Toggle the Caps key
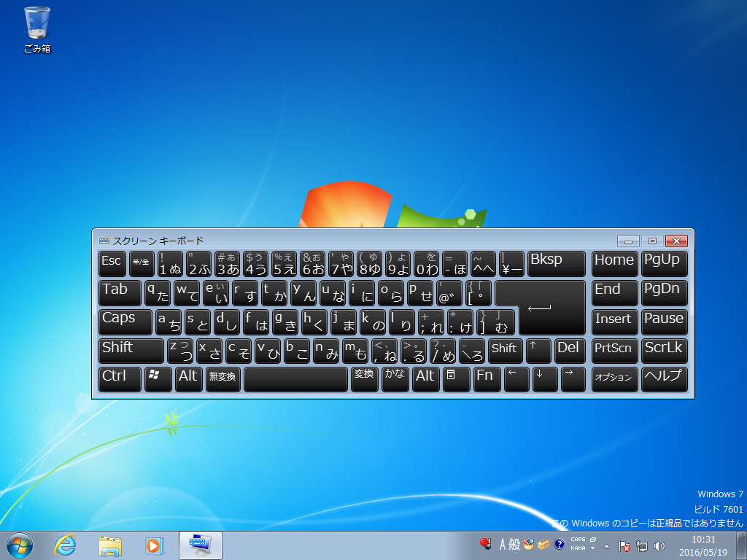Viewport: 747px width, 560px height. (125, 322)
